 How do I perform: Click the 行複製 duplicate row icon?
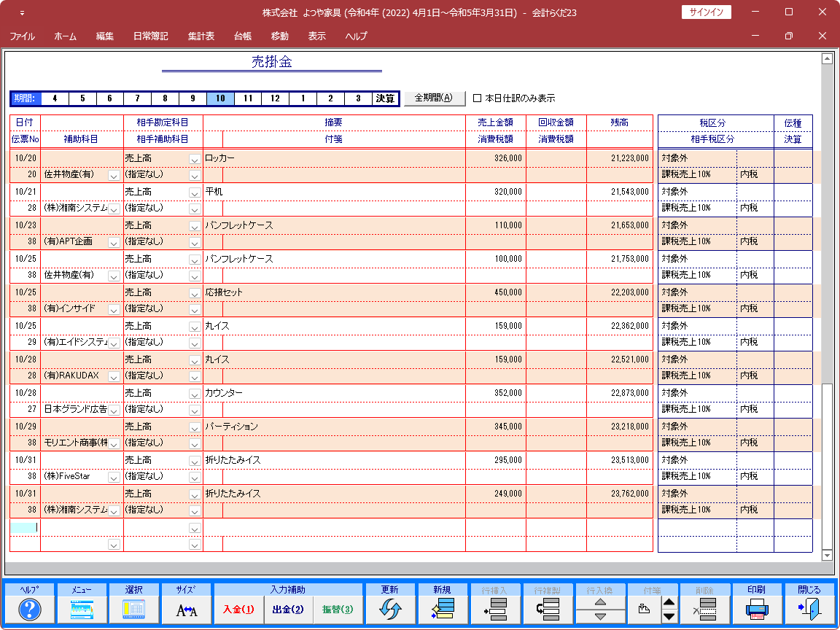pyautogui.click(x=548, y=610)
